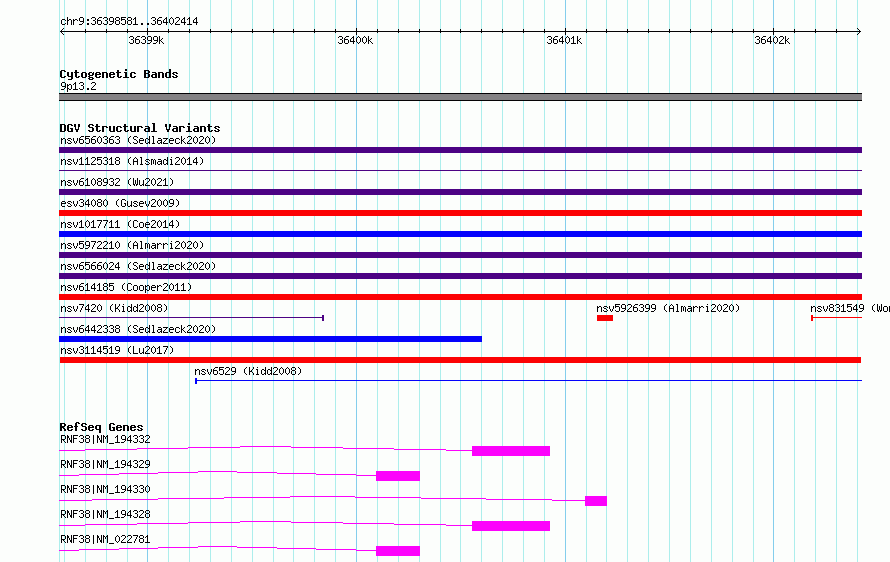The image size is (890, 562).
Task: Click the RNF38|NM_194328 transcript label
Action: (105, 514)
